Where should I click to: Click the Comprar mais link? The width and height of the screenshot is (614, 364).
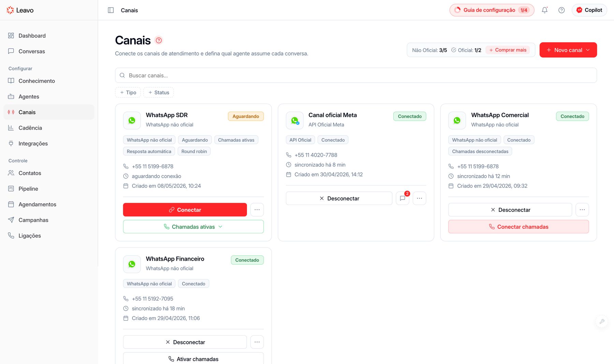coord(508,50)
